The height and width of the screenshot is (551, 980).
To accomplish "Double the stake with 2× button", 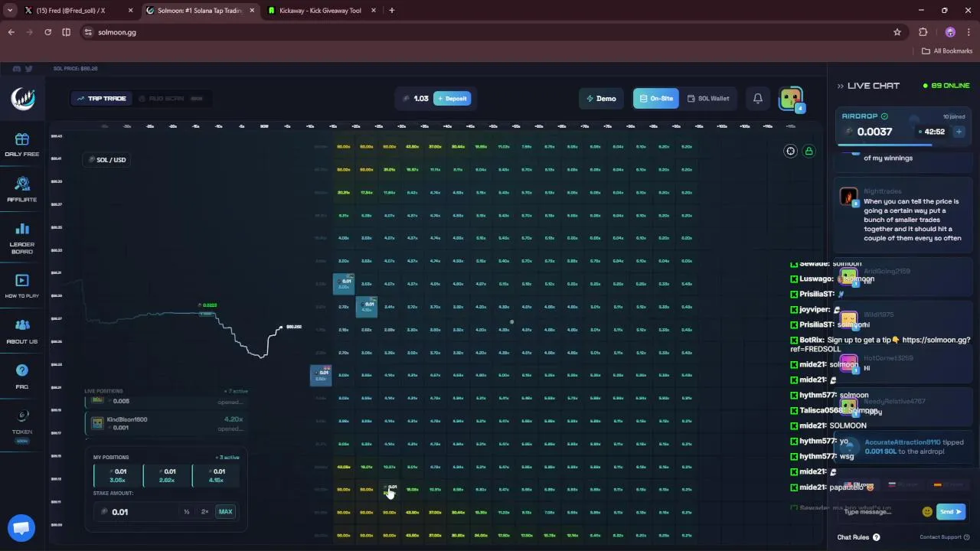I will pos(204,512).
